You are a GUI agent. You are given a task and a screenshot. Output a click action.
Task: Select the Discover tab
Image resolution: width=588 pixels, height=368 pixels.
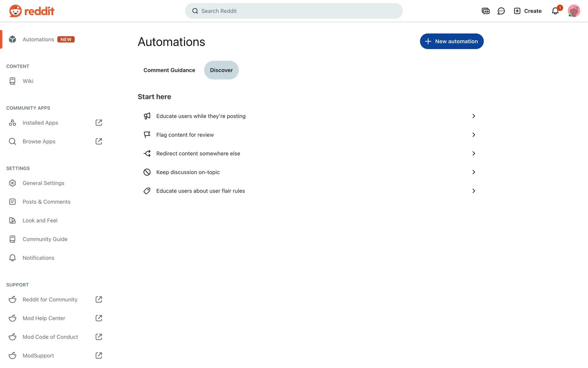pyautogui.click(x=221, y=70)
